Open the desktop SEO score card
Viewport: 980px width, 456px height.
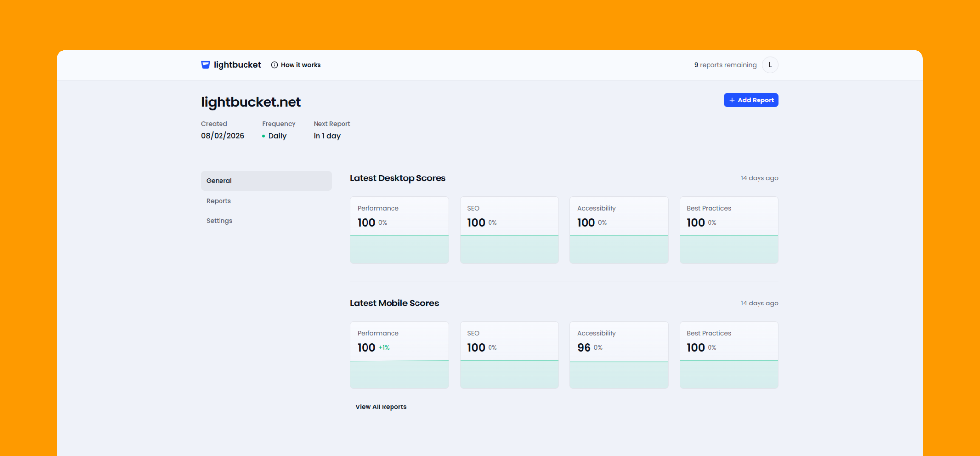click(x=509, y=230)
